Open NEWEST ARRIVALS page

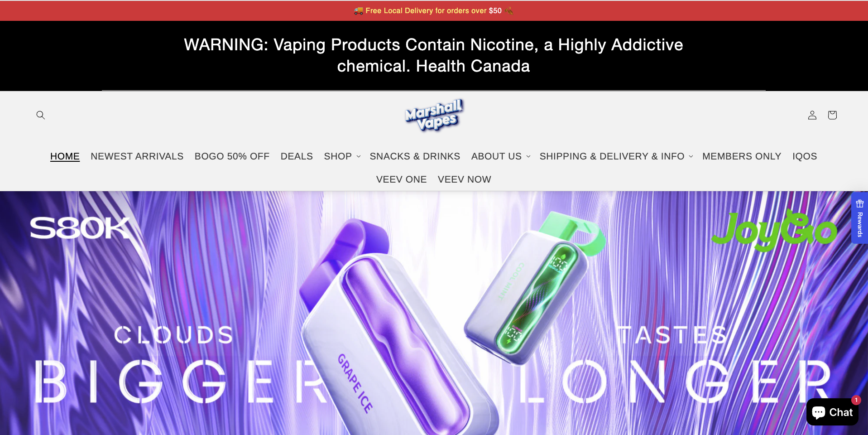point(137,156)
